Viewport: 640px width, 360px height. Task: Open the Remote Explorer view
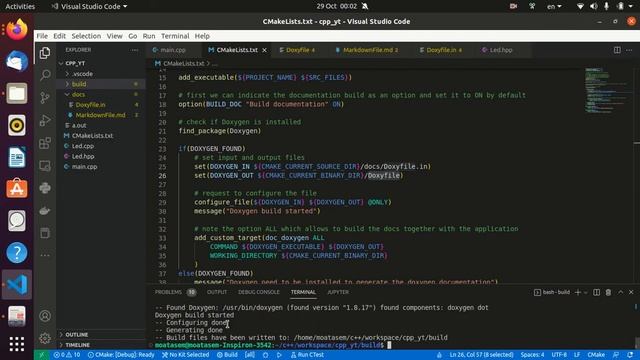(45, 166)
